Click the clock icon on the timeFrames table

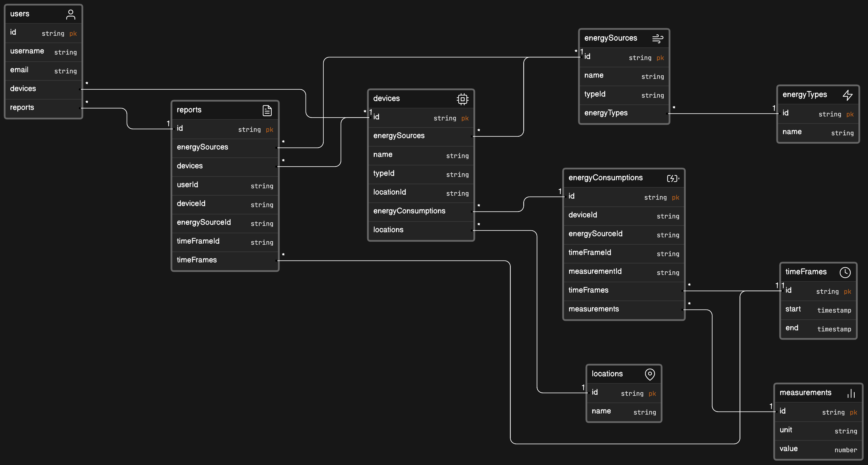tap(845, 272)
